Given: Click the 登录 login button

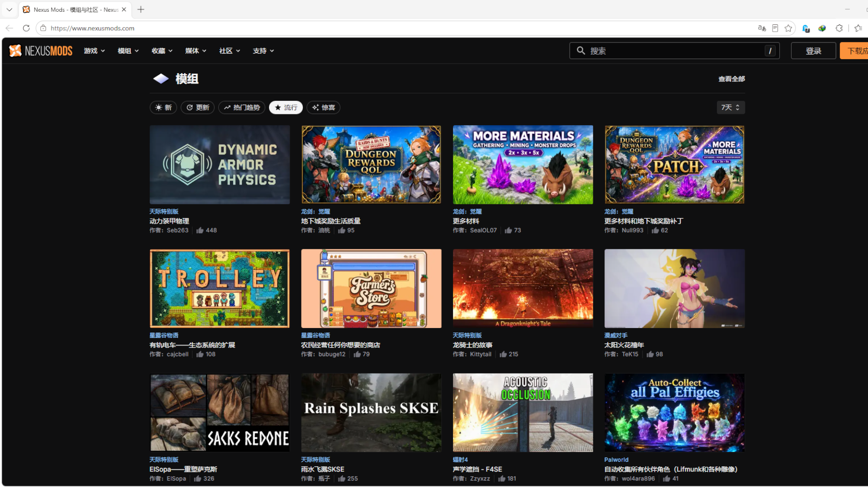Looking at the screenshot, I should click(x=813, y=51).
